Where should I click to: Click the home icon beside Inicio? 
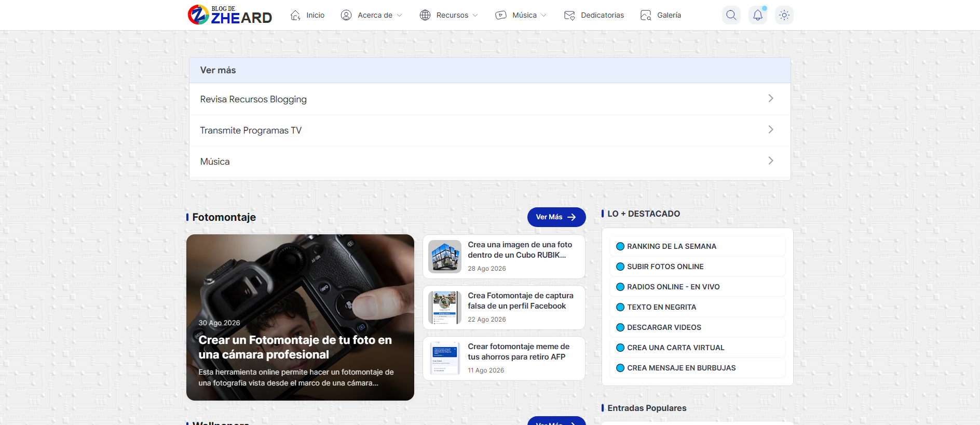pos(295,15)
